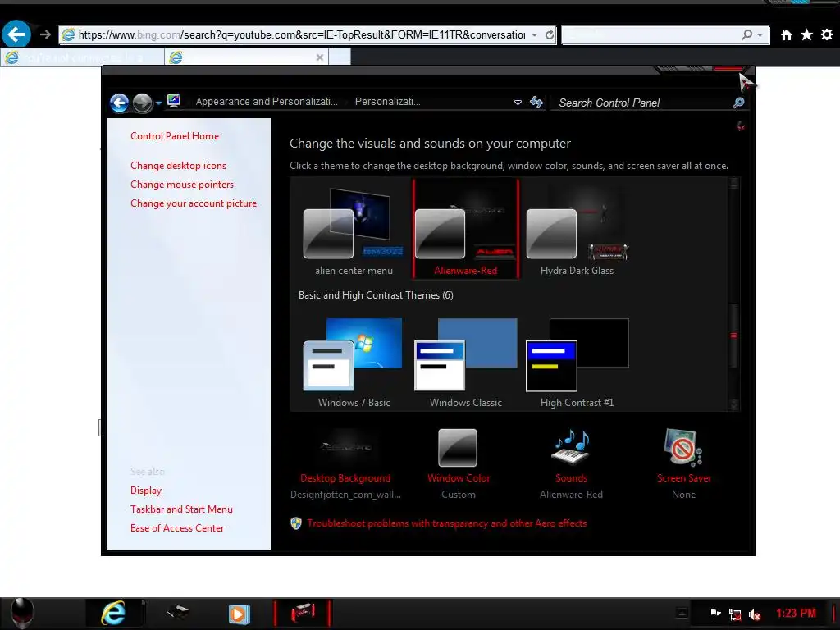Viewport: 840px width, 630px height.
Task: Select the Hydra Dark Glass theme
Action: pyautogui.click(x=577, y=231)
